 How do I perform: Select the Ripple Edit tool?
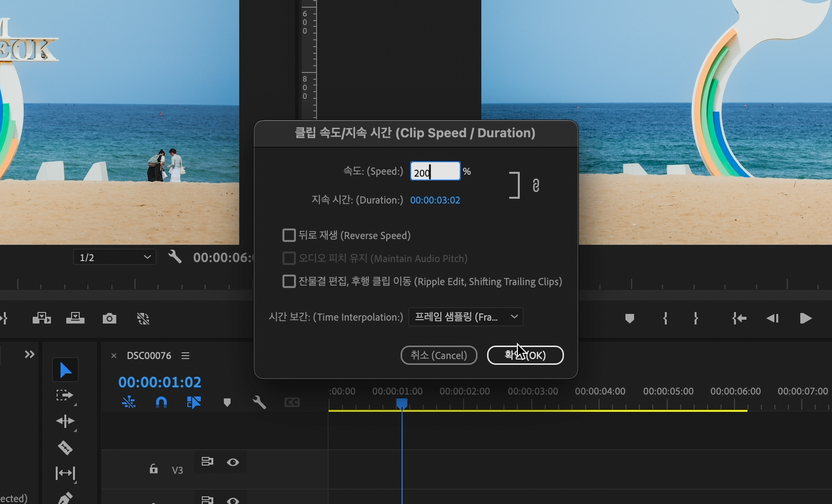click(x=65, y=421)
